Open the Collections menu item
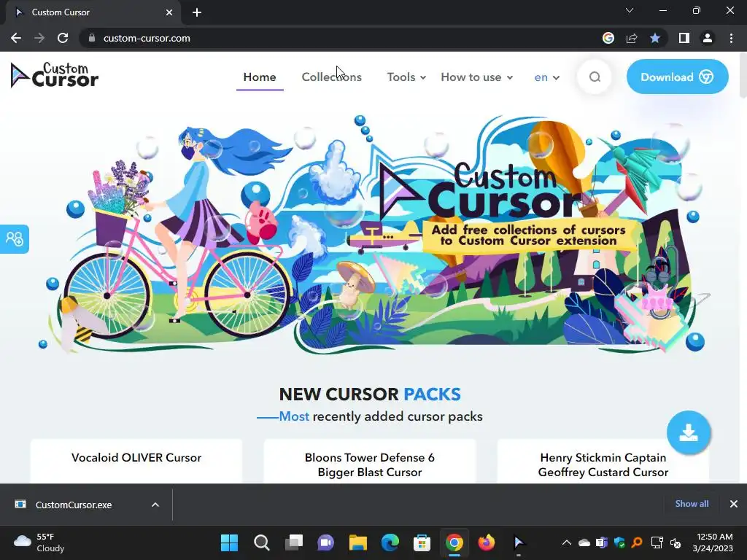747x560 pixels. point(332,77)
